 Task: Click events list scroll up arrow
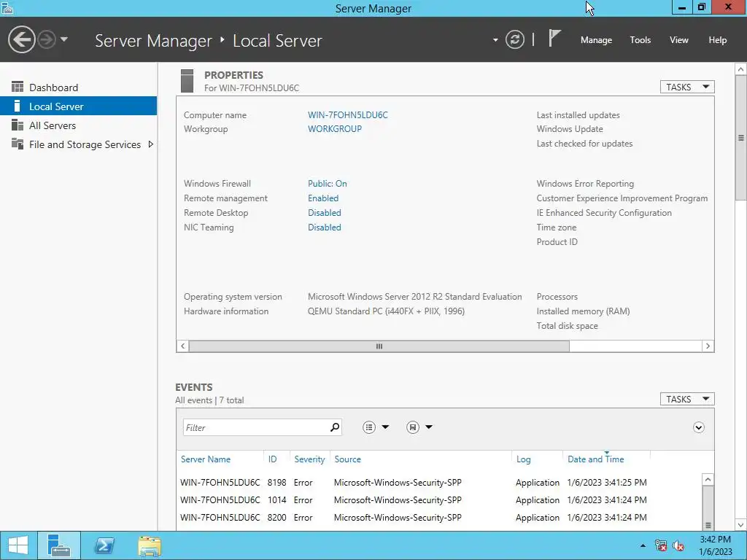(708, 480)
